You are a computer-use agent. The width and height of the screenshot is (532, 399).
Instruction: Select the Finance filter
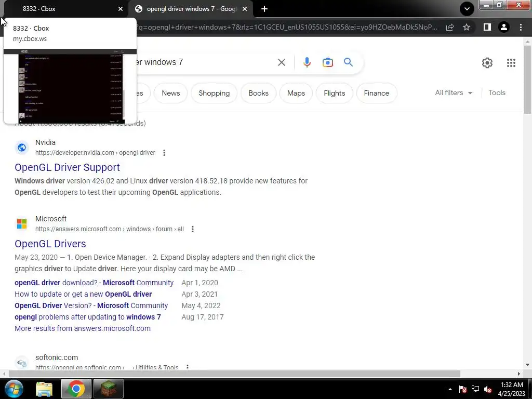tap(377, 93)
